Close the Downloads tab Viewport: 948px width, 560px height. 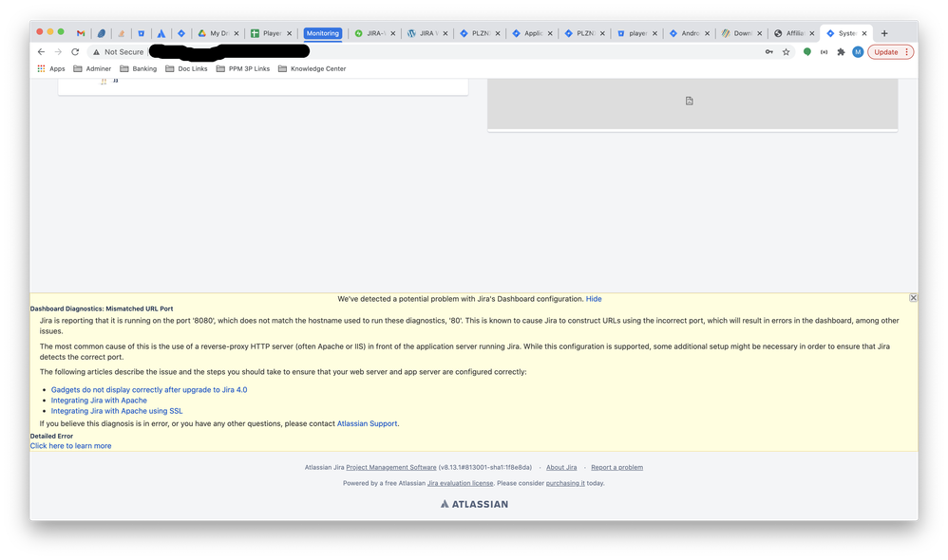pyautogui.click(x=759, y=33)
